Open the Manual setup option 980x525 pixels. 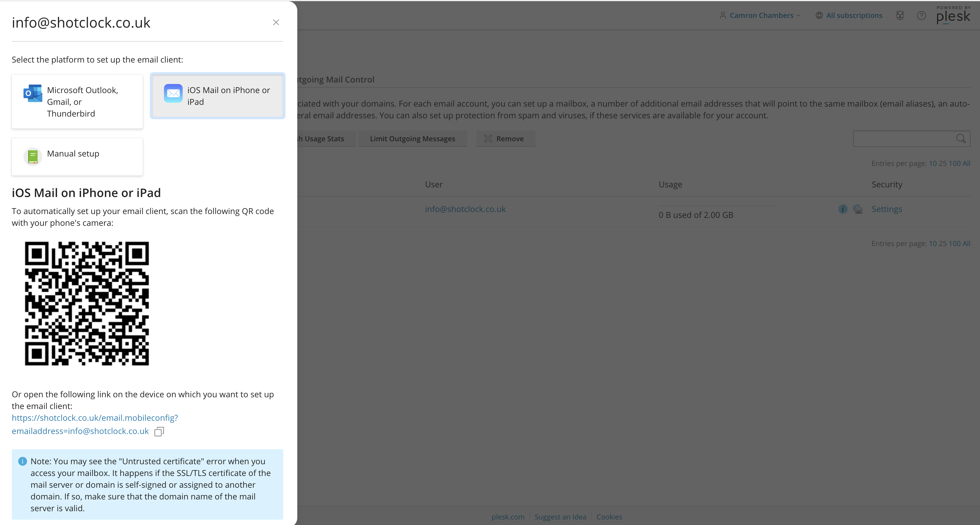(77, 157)
